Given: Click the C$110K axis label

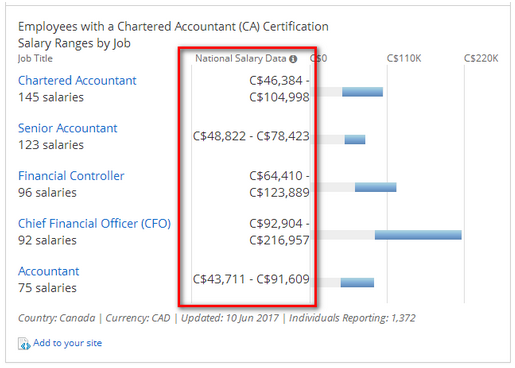Looking at the screenshot, I should pyautogui.click(x=404, y=59).
